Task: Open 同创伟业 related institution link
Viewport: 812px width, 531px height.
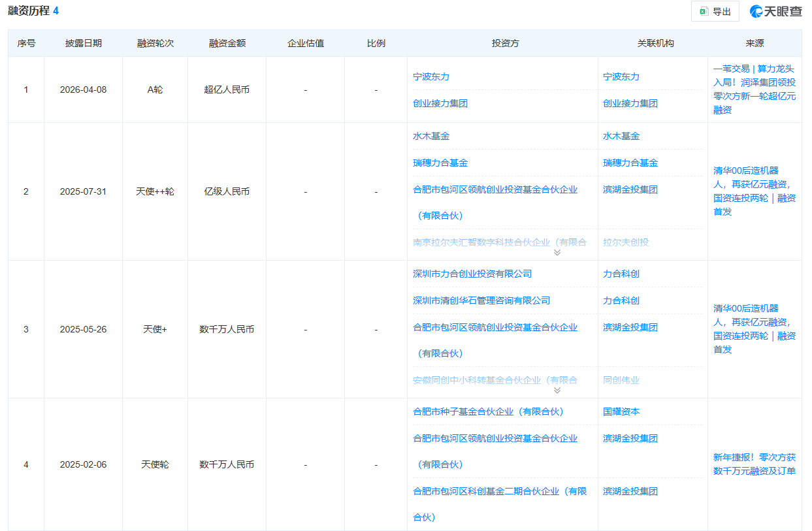Action: click(621, 379)
